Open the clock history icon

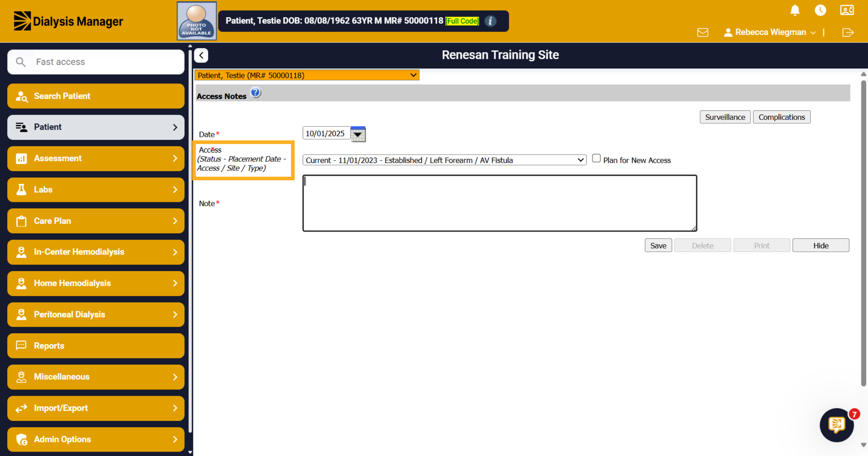point(820,10)
